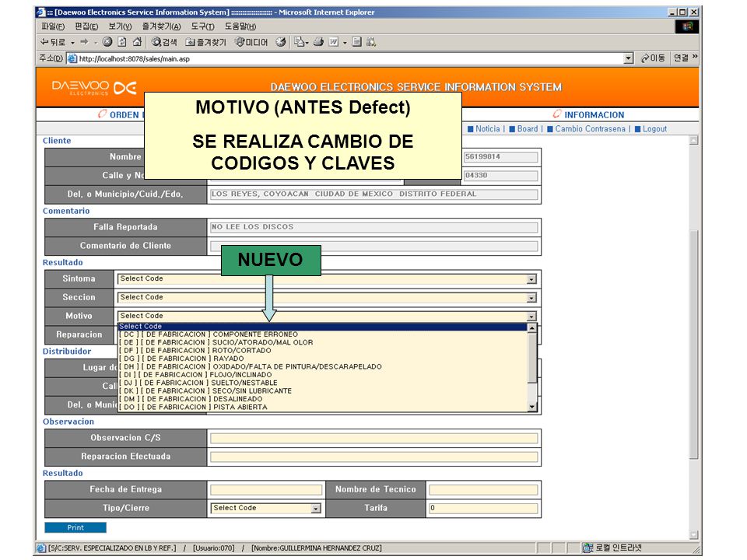Image resolution: width=747 pixels, height=560 pixels.
Task: Click the Print button
Action: point(75,527)
